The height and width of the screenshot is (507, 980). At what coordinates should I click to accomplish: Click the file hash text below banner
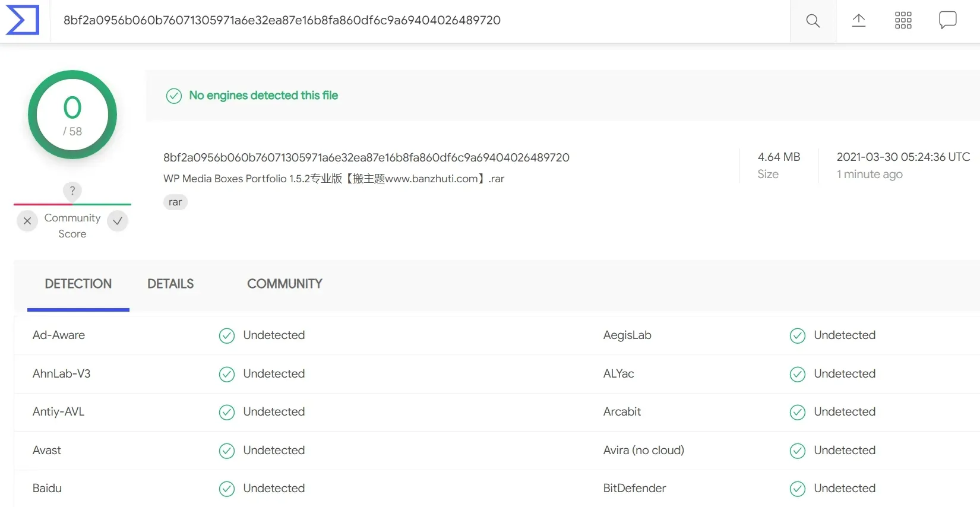point(366,157)
